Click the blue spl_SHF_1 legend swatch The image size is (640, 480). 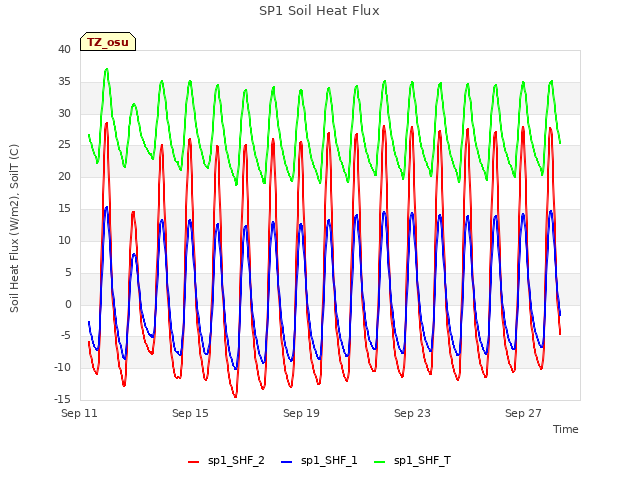pyautogui.click(x=287, y=462)
